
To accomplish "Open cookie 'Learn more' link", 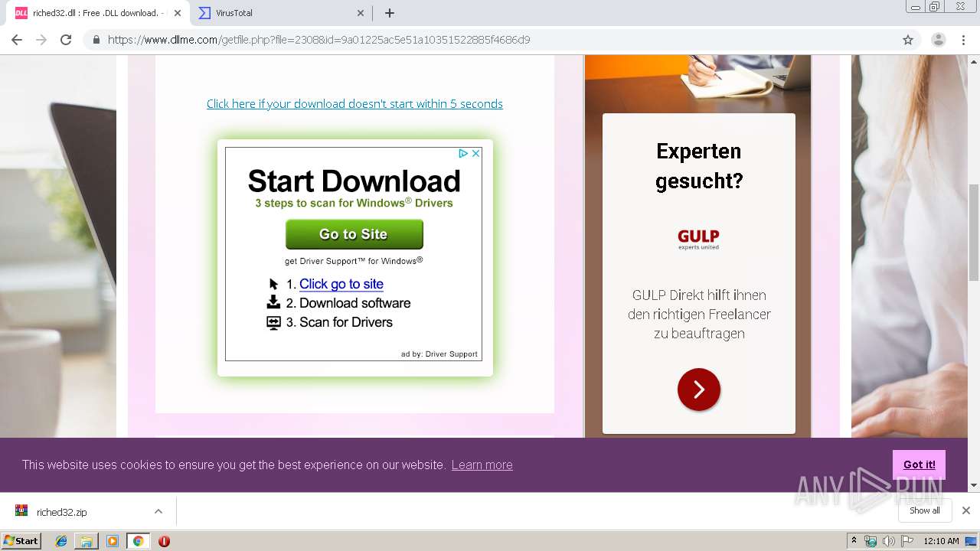I will click(482, 465).
